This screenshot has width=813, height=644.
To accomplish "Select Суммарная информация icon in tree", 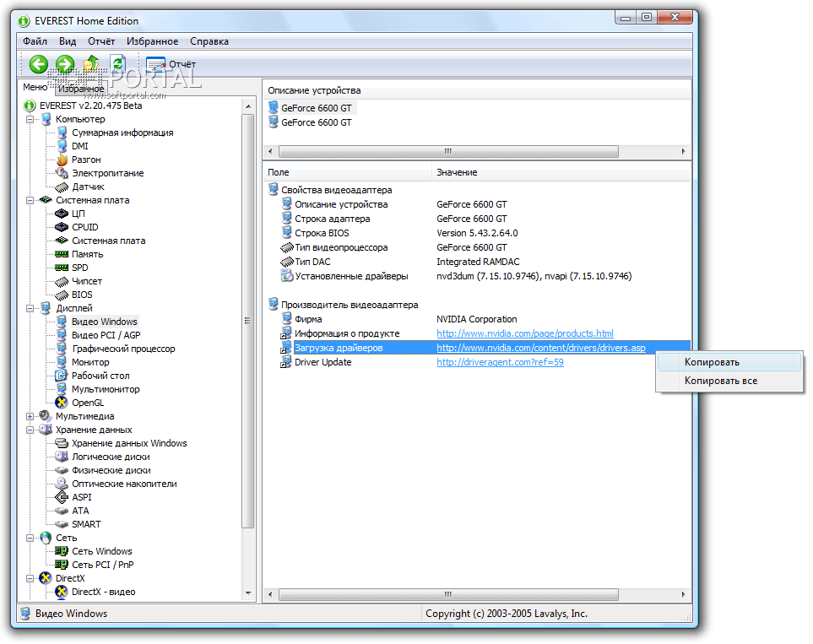I will 62,133.
